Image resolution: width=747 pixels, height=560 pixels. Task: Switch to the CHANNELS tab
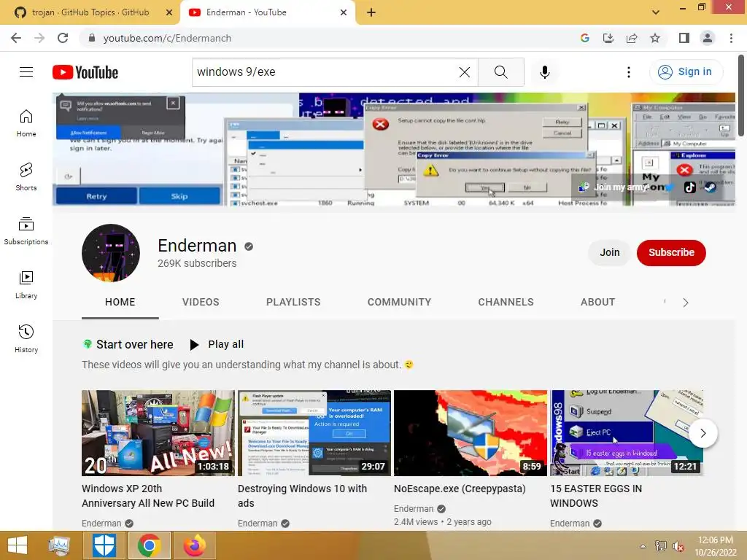pos(506,302)
